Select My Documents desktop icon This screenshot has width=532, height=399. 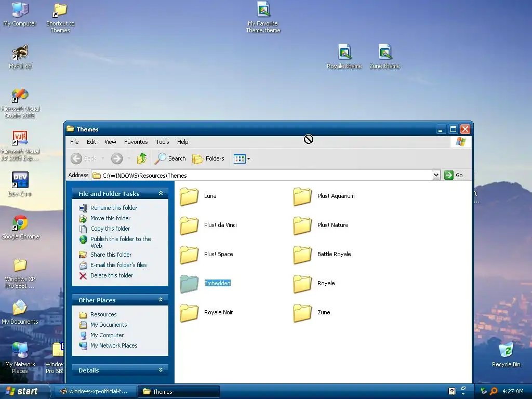(x=20, y=312)
